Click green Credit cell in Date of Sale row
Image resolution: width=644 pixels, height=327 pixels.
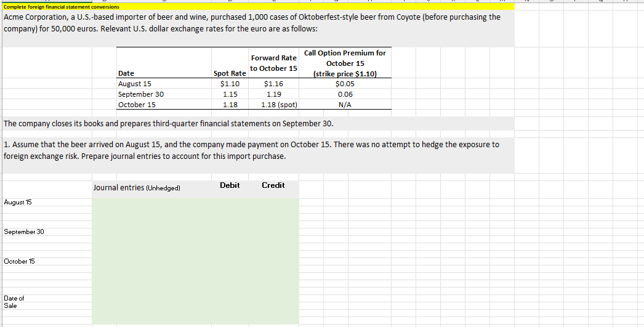pyautogui.click(x=273, y=302)
